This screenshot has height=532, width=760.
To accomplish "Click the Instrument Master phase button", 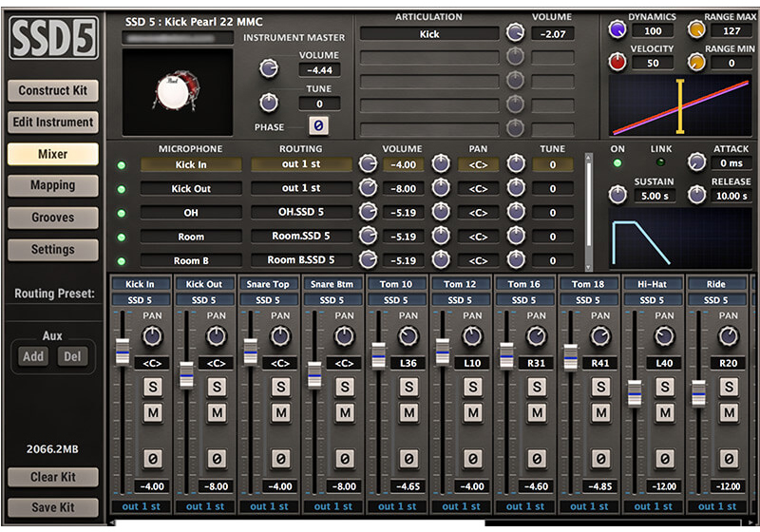I will pos(318,126).
